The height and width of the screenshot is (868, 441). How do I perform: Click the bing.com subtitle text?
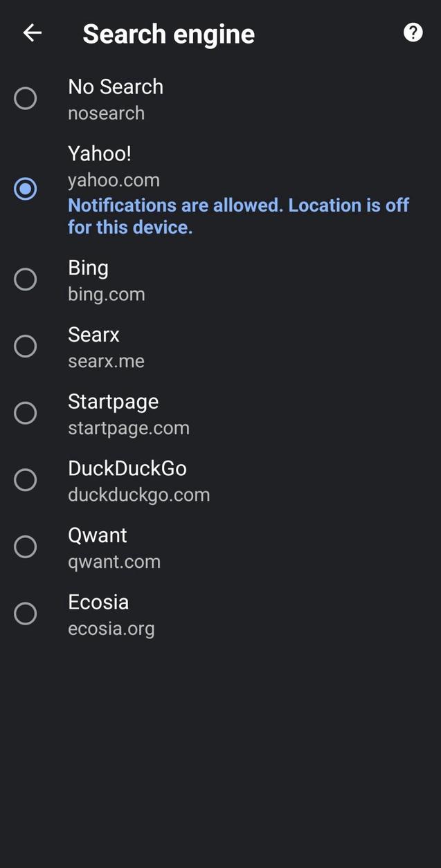tap(106, 293)
